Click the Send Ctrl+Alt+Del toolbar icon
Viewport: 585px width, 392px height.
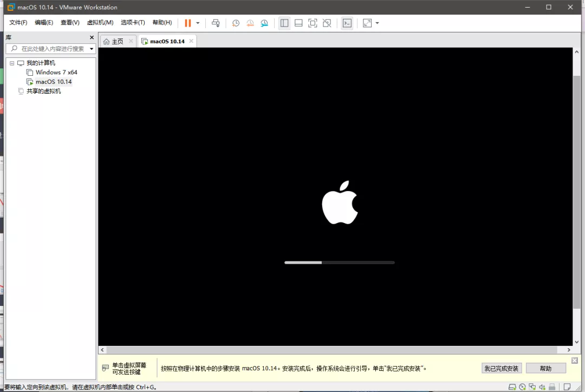[x=216, y=23]
